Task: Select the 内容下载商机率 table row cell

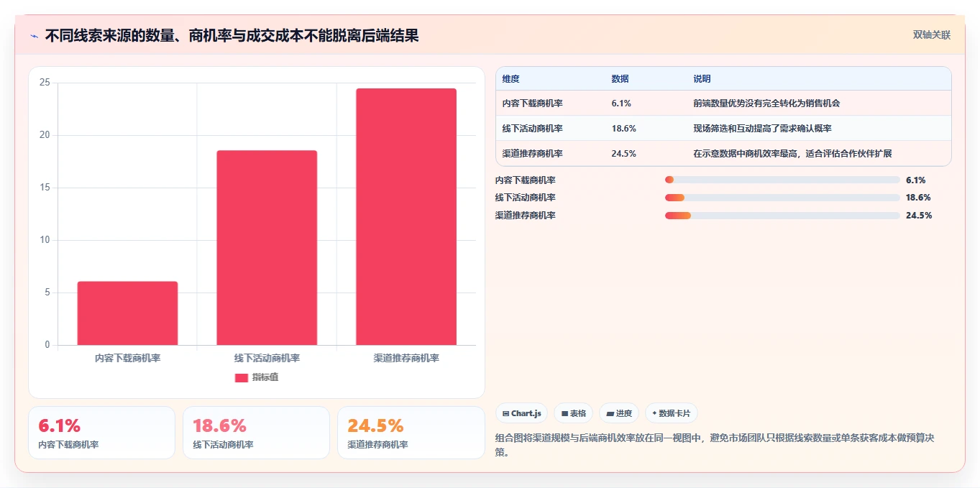Action: (532, 103)
